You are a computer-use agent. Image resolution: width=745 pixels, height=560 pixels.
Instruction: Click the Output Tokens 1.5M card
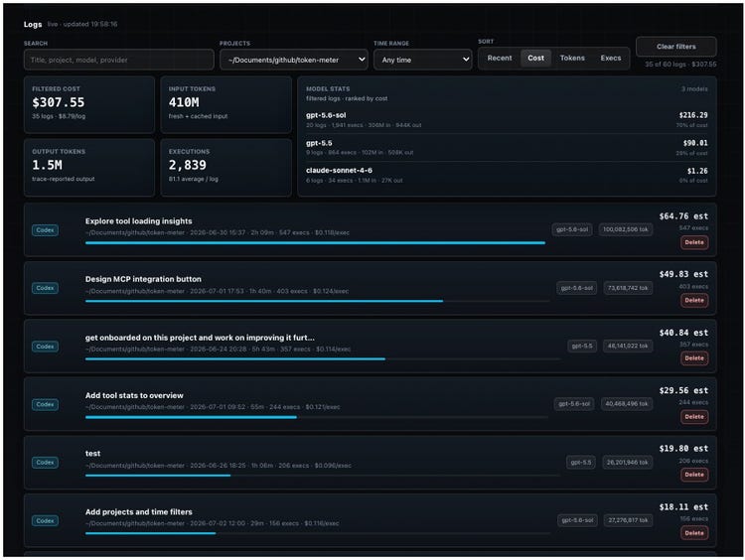(x=89, y=167)
